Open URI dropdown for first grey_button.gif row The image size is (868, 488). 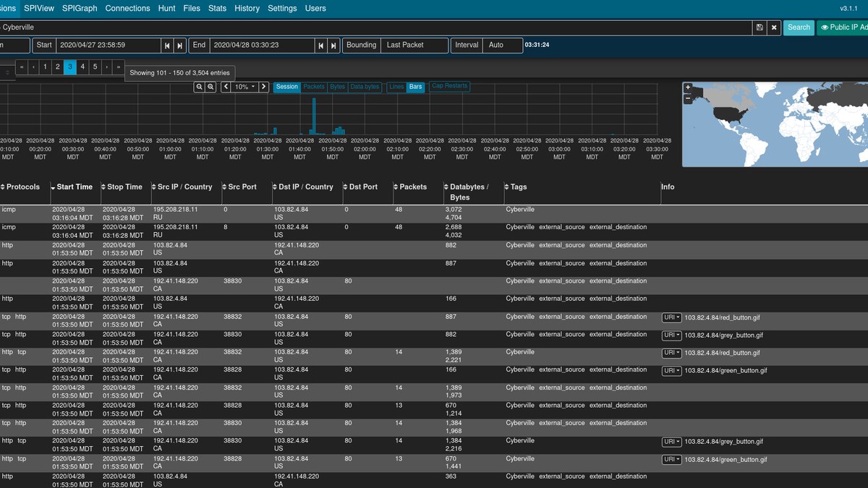tap(671, 335)
